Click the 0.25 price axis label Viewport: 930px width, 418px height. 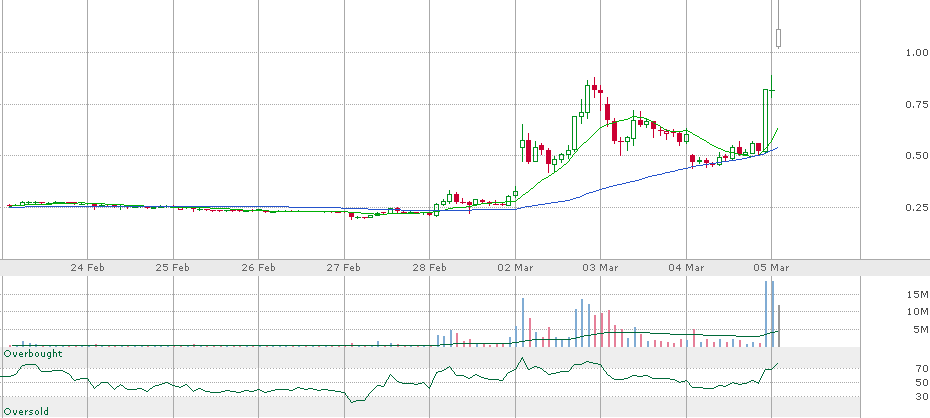(916, 207)
